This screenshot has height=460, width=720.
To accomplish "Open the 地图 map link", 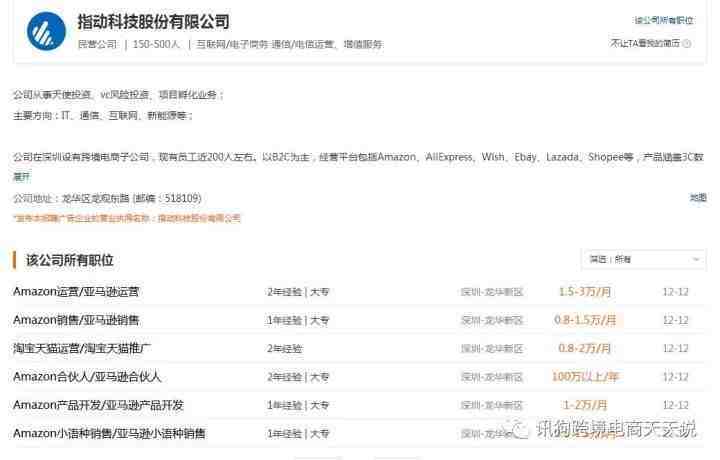I will (697, 198).
